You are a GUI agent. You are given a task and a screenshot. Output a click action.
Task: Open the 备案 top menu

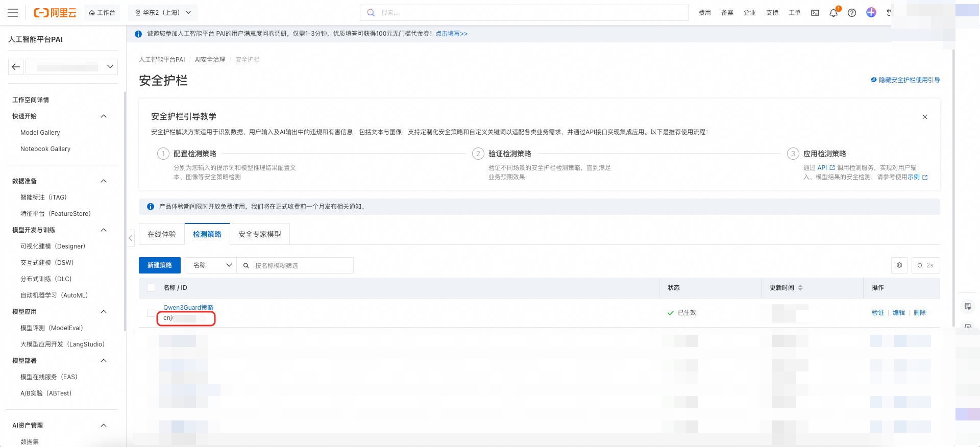click(x=727, y=13)
